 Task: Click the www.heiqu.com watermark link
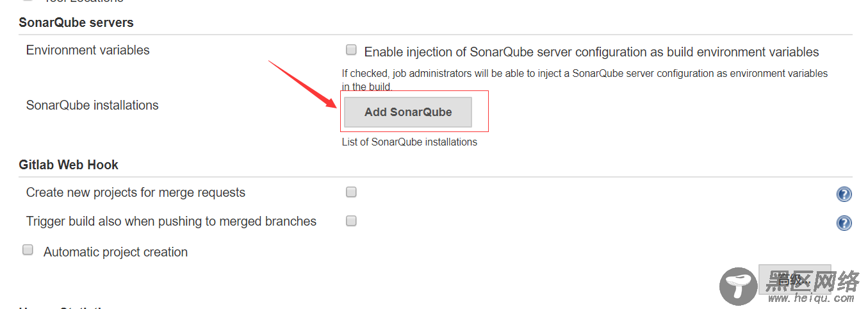tap(810, 299)
